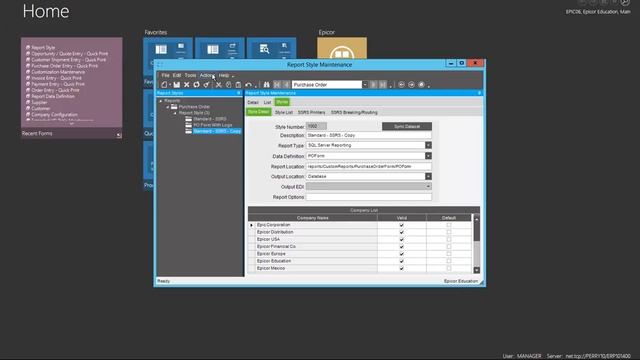Open the Tools menu

pos(190,76)
